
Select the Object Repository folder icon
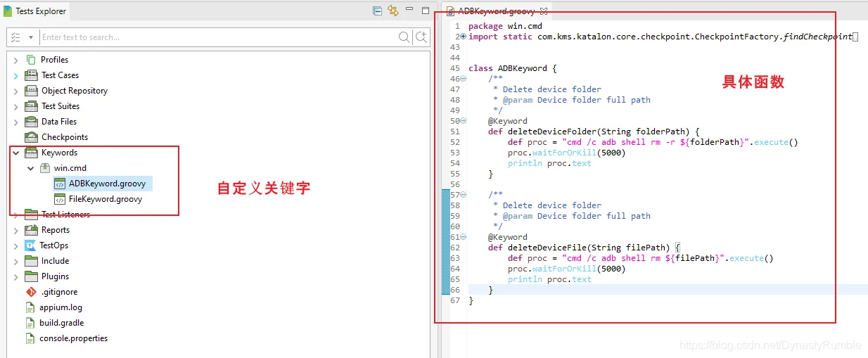31,91
